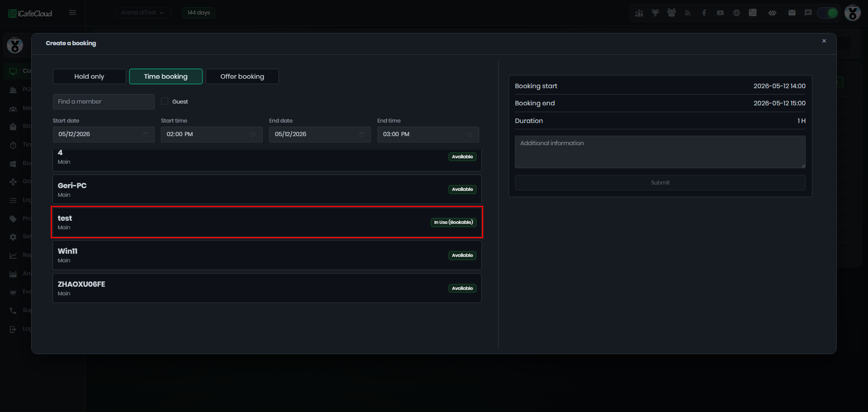Viewport: 868px width, 412px height.
Task: Open the Facebook icon link
Action: tap(704, 13)
